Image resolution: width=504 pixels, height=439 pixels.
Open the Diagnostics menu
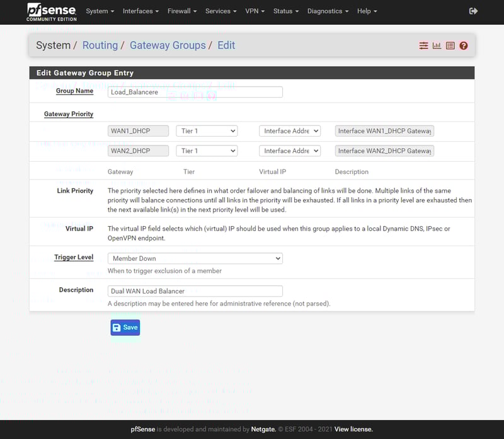point(328,11)
